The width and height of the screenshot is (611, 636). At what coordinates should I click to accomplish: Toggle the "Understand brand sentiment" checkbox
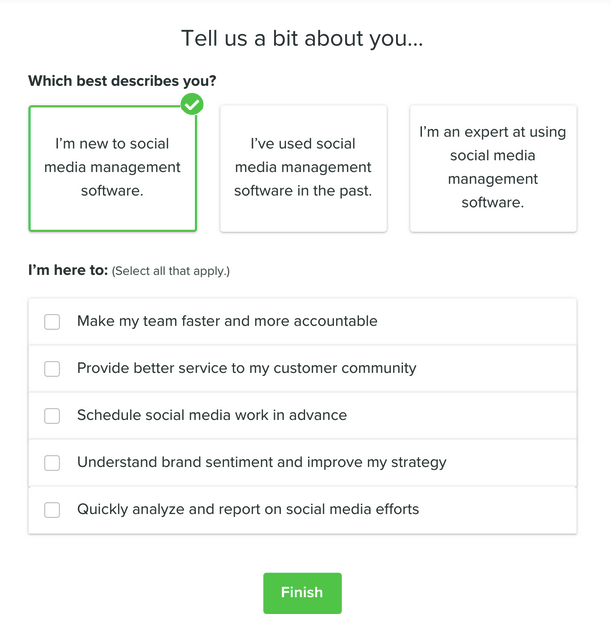tap(52, 463)
